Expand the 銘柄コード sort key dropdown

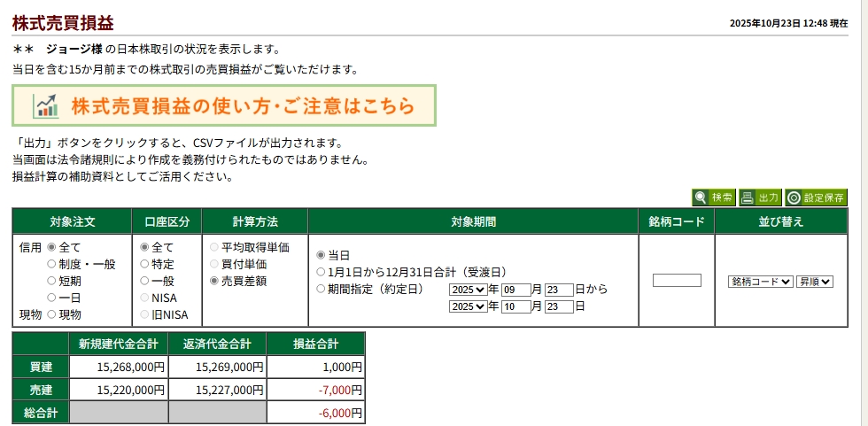760,281
